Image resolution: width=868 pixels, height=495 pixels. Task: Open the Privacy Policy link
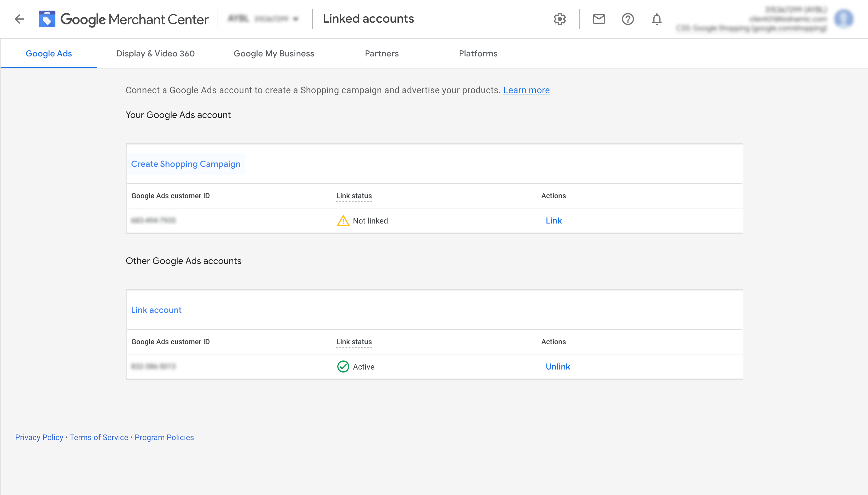point(39,437)
